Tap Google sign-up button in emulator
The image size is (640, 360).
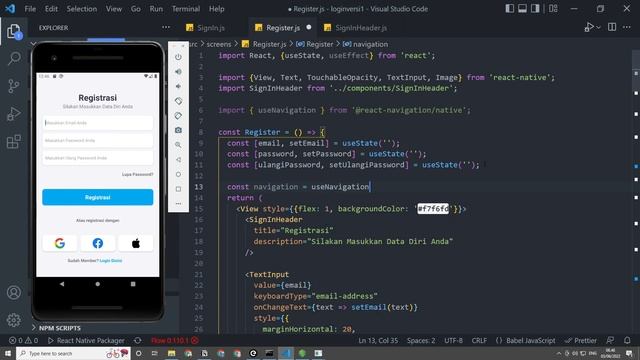click(60, 243)
